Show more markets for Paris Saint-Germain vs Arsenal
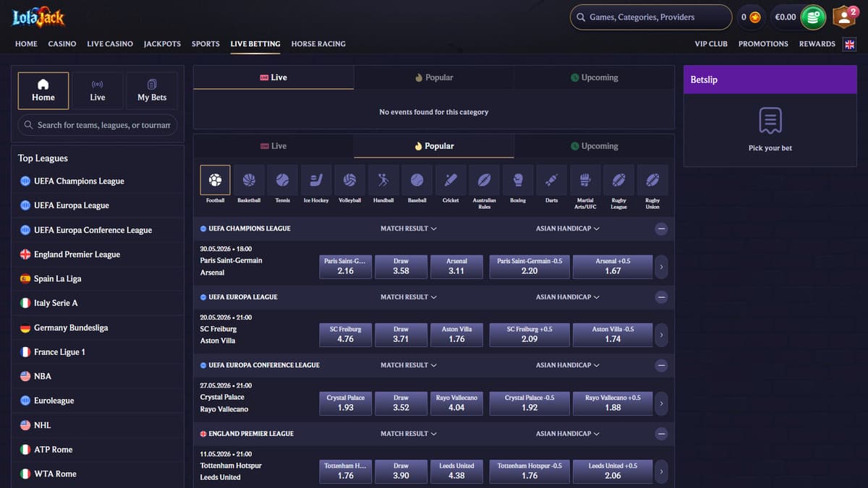This screenshot has width=868, height=488. [661, 267]
